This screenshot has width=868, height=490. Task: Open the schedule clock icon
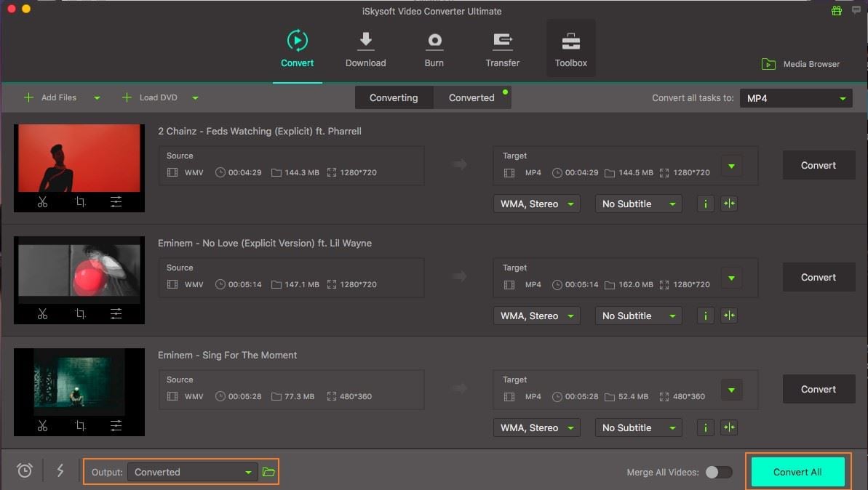(24, 470)
